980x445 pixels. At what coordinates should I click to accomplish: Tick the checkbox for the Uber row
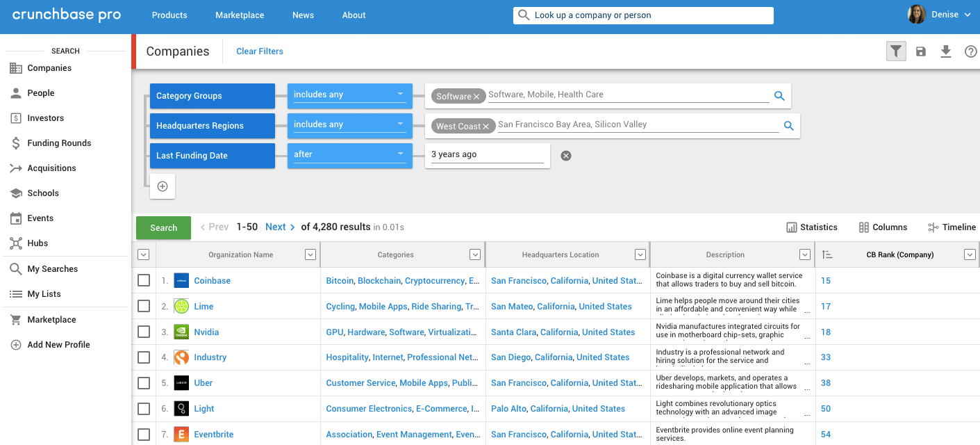coord(144,382)
